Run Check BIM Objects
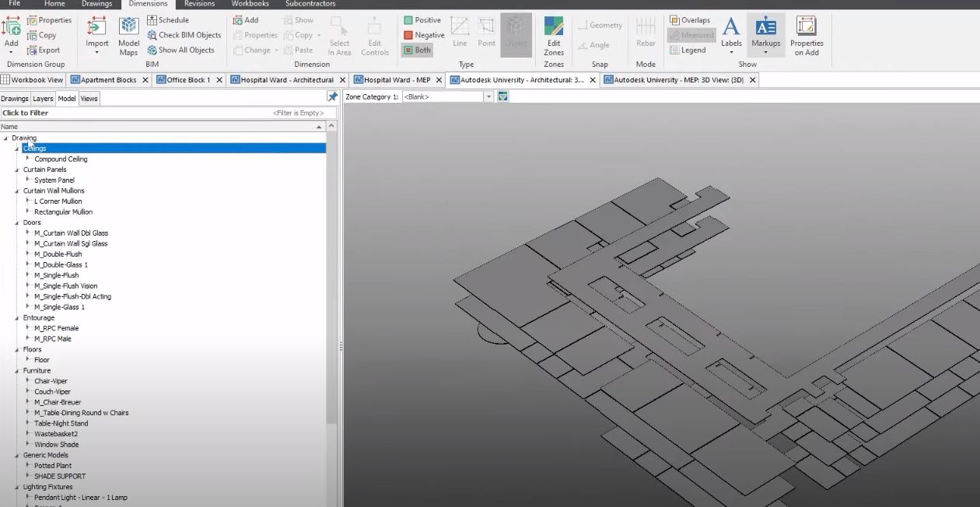This screenshot has height=507, width=980. click(x=184, y=35)
